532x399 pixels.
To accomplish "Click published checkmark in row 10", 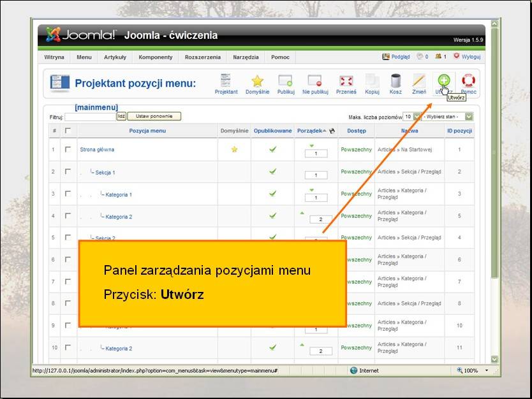I will pyautogui.click(x=272, y=347).
